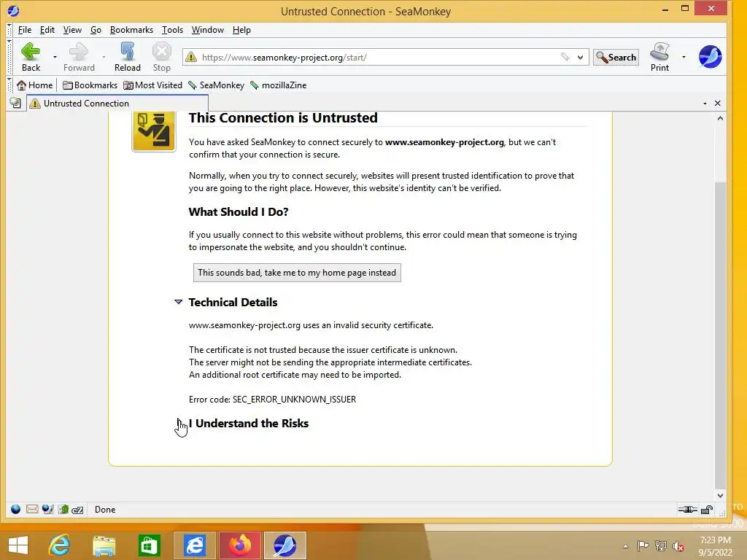Open Mail & Newsgroups envelope icon
Viewport: 747px width, 560px height.
pyautogui.click(x=32, y=510)
